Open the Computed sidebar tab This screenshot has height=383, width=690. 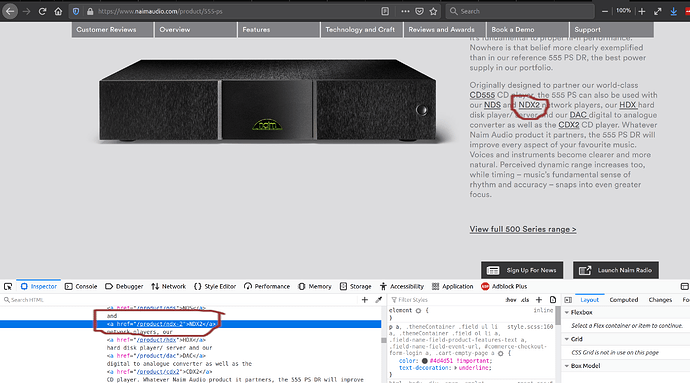624,300
